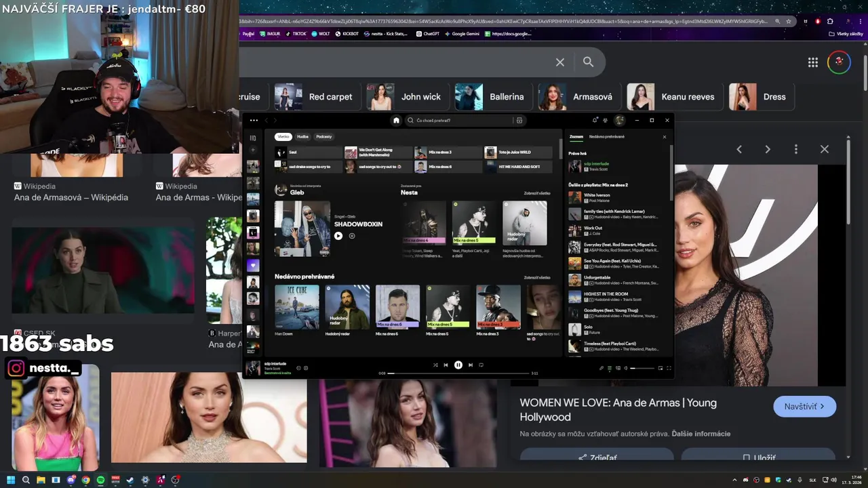The image size is (868, 488).
Task: Close the Google image preview panel
Action: (825, 149)
